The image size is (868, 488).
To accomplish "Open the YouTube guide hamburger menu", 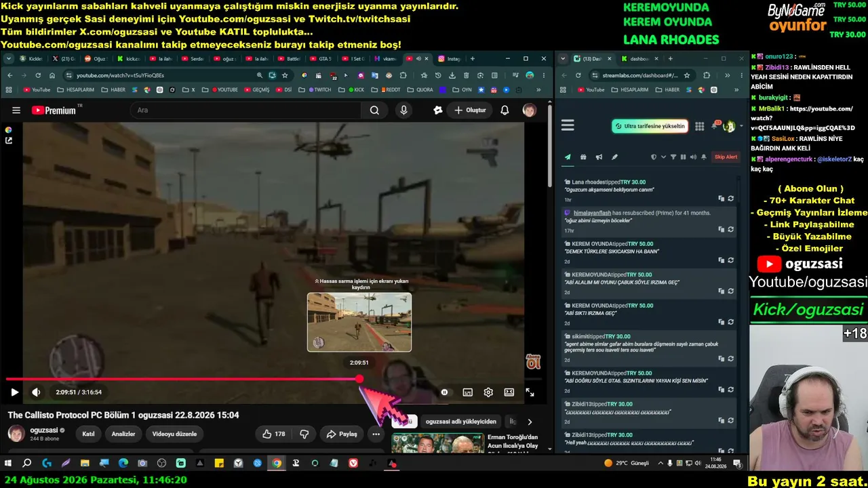I will [16, 110].
